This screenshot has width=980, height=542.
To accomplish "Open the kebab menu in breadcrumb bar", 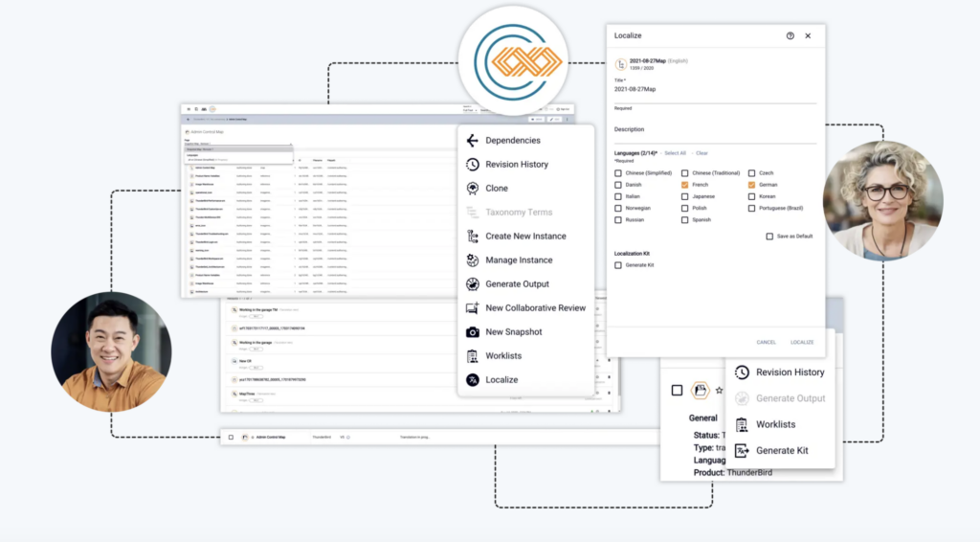I will pyautogui.click(x=568, y=120).
